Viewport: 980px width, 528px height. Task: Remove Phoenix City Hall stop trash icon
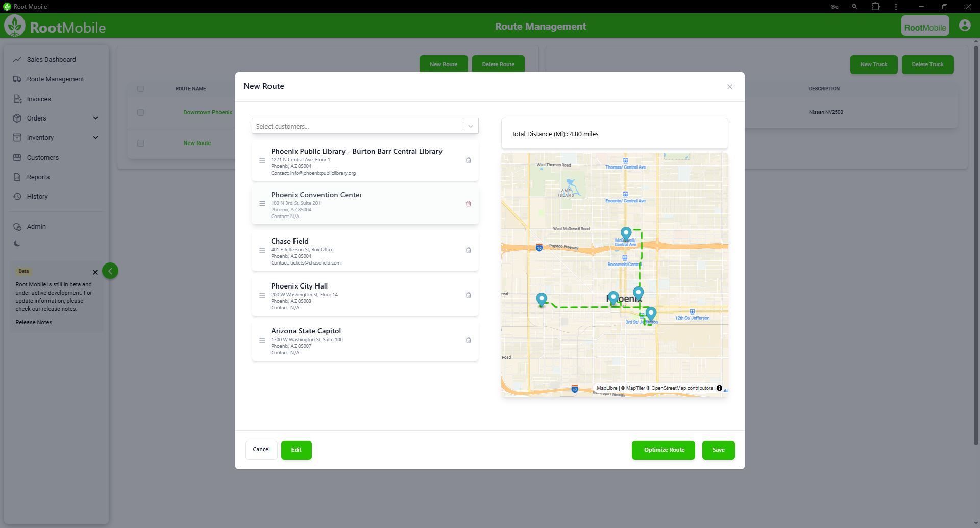468,295
